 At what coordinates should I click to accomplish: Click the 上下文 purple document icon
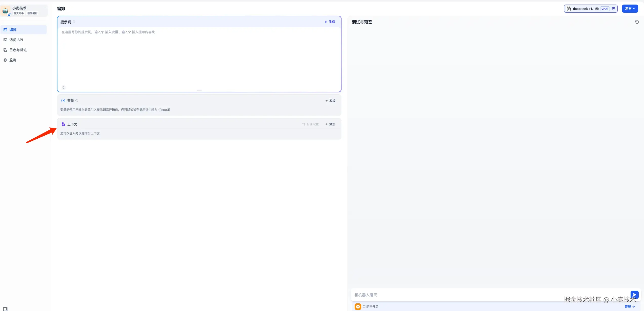click(63, 124)
